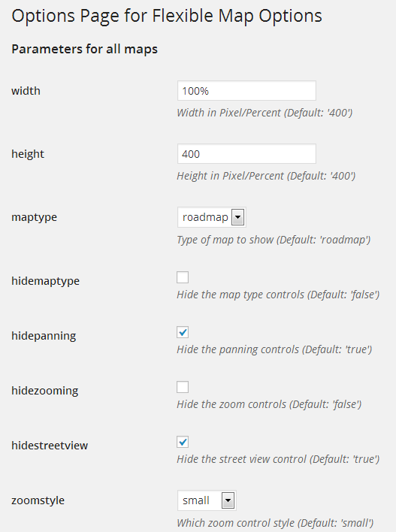The height and width of the screenshot is (532, 396).
Task: Click the hidestreetview label text
Action: pyautogui.click(x=50, y=446)
